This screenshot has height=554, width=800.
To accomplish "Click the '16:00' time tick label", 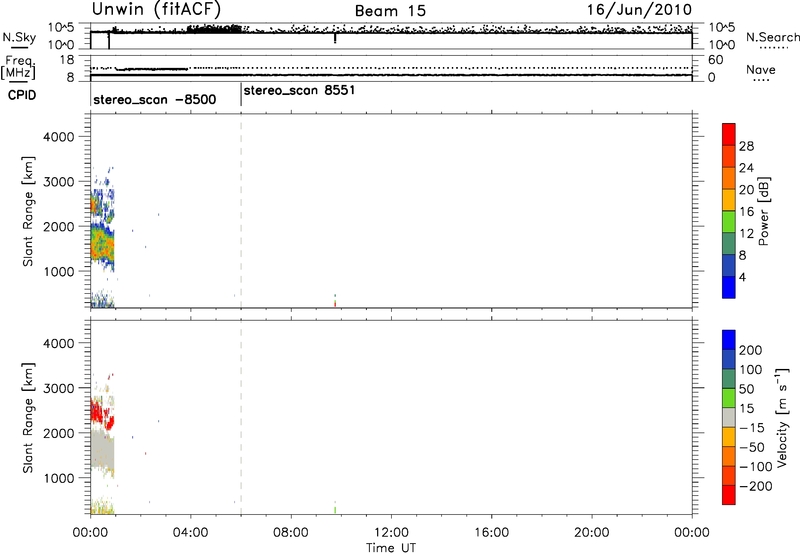I will coord(491,533).
